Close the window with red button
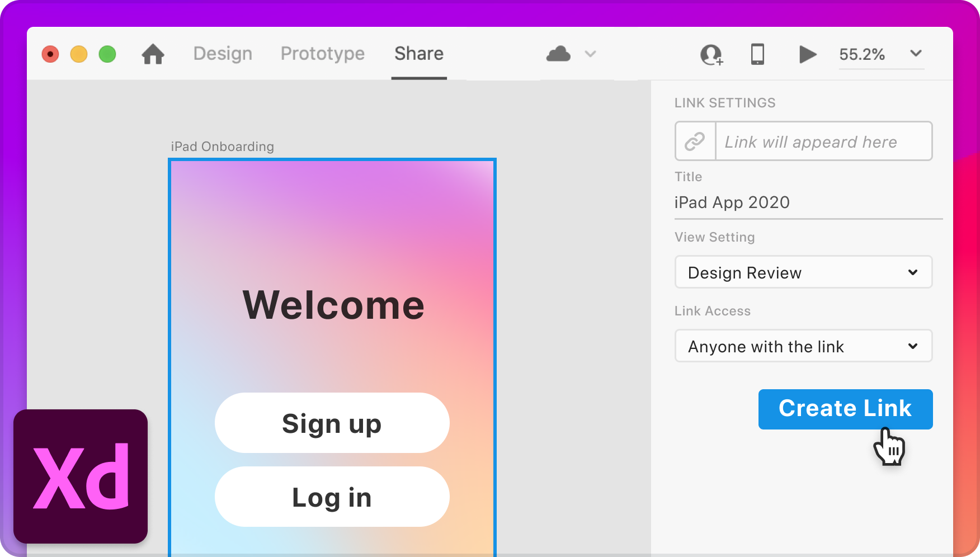This screenshot has width=980, height=557. pos(50,54)
